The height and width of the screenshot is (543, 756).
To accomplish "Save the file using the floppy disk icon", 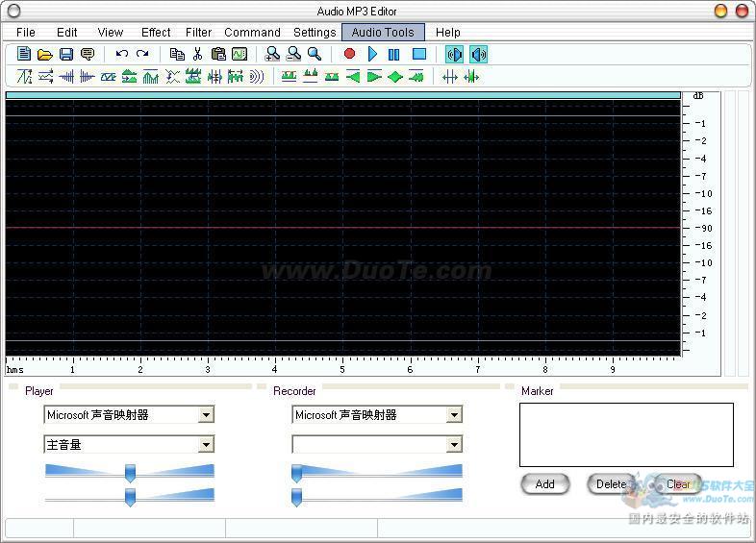I will tap(66, 54).
